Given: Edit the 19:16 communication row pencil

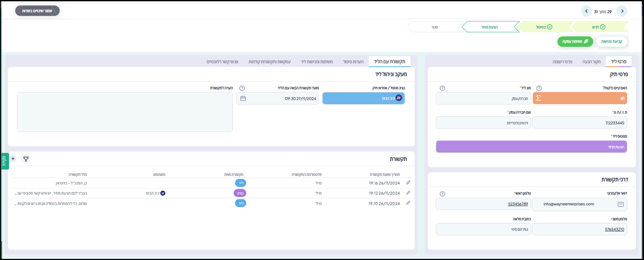Looking at the screenshot, I should [408, 182].
